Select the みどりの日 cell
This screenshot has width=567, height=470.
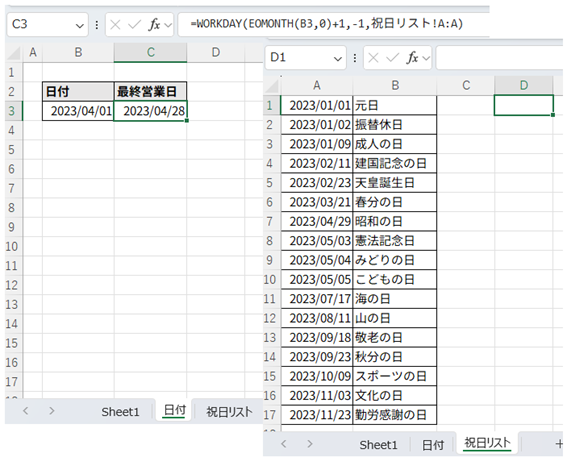coord(395,260)
